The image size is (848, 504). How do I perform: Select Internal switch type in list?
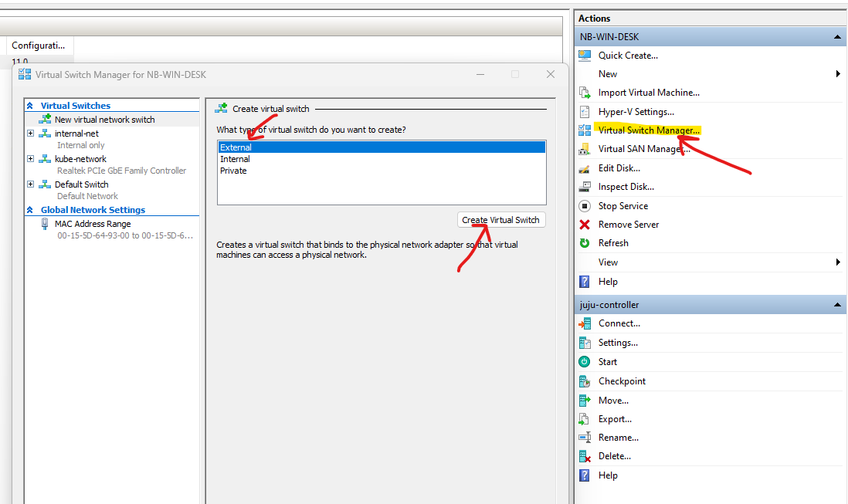[235, 159]
